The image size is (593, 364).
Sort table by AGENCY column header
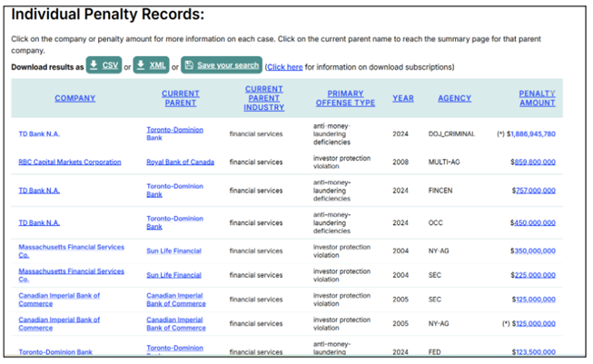(x=454, y=98)
